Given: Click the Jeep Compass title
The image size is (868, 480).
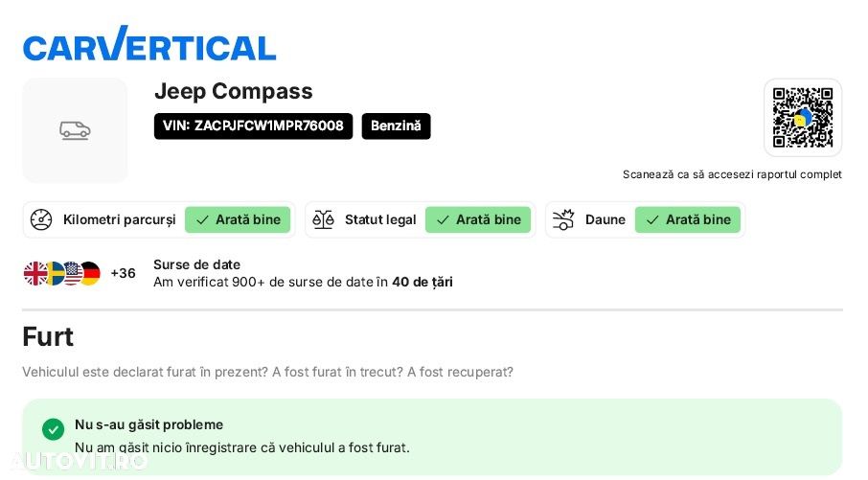Looking at the screenshot, I should tap(234, 91).
